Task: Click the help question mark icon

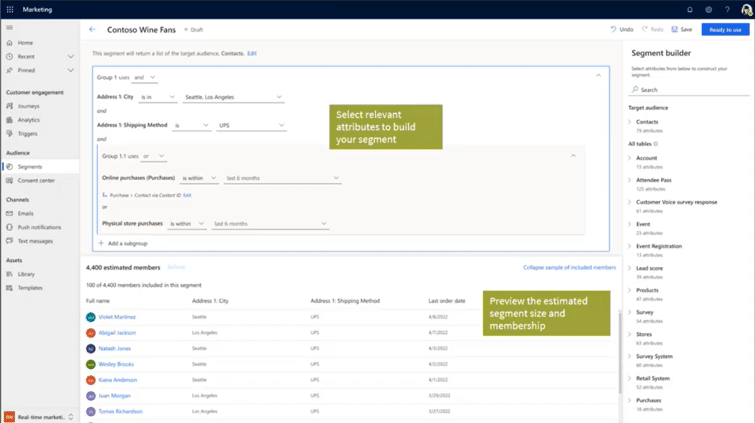Action: point(727,10)
